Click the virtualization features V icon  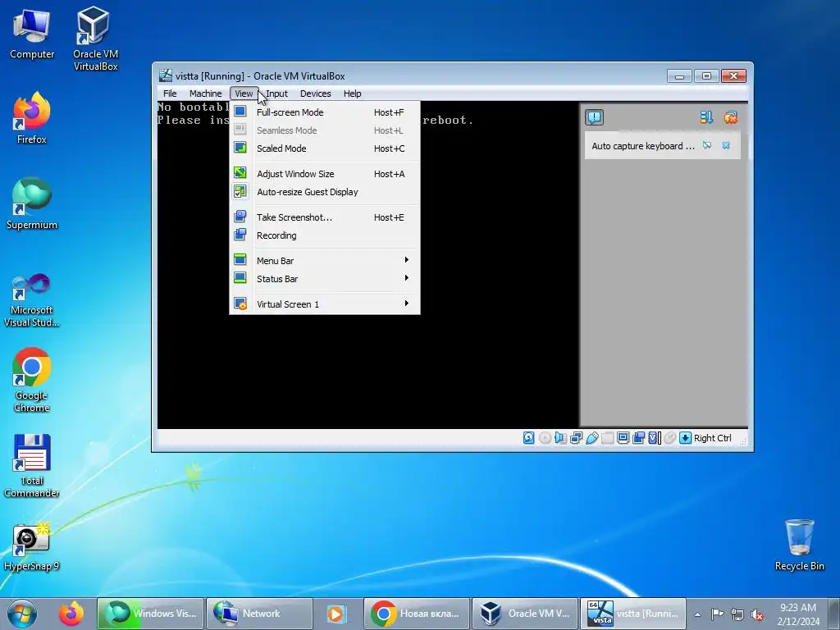654,438
